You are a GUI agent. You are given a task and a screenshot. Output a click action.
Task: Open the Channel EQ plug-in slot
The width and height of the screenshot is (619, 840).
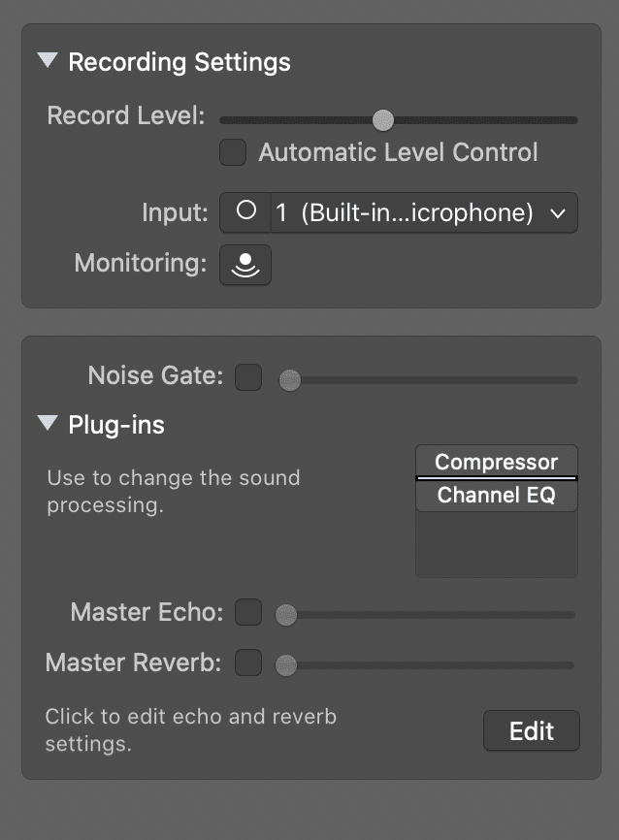(x=497, y=496)
